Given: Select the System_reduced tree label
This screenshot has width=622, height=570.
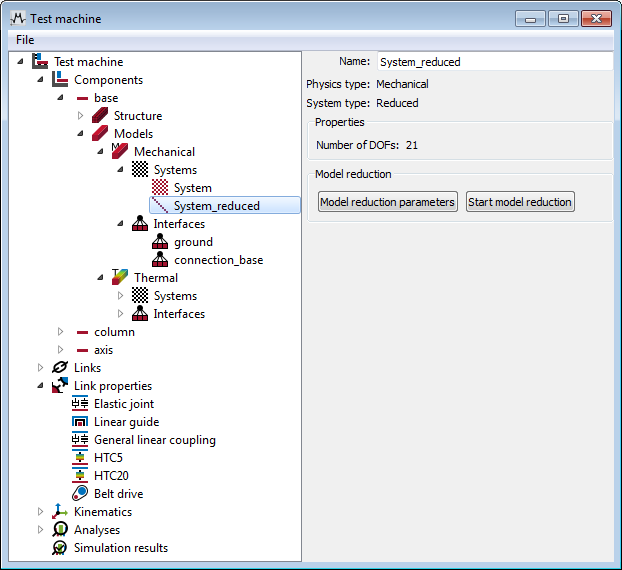Looking at the screenshot, I should pyautogui.click(x=217, y=205).
